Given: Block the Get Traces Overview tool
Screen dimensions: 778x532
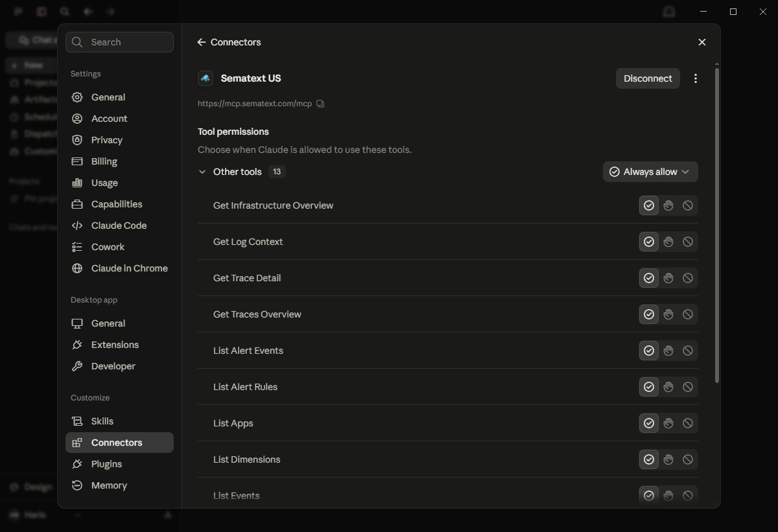Looking at the screenshot, I should [688, 314].
